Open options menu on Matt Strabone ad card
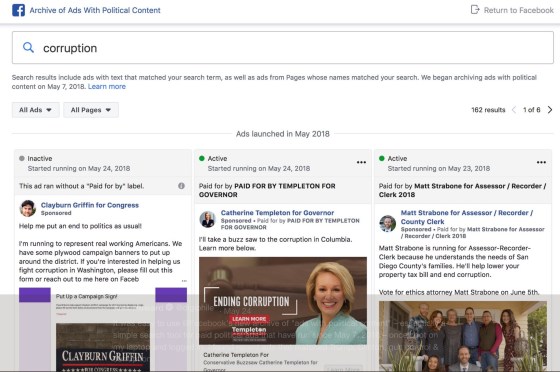This screenshot has height=372, width=560. pos(541,162)
